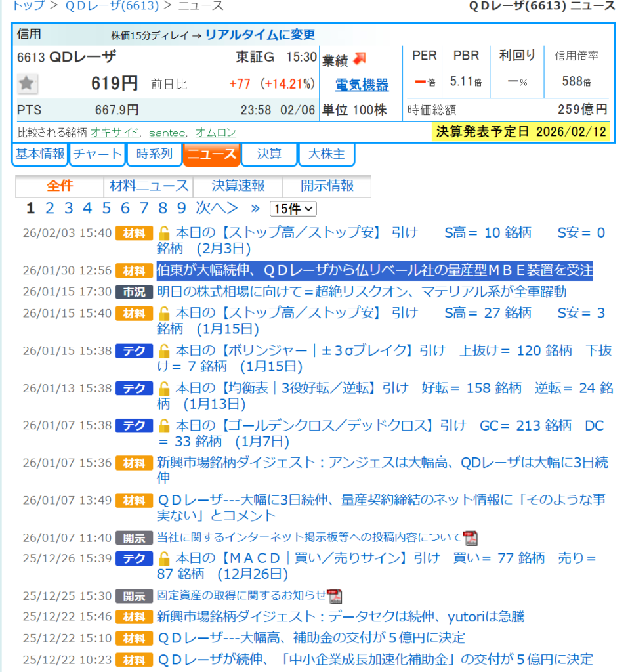Click lock icon on ゴールデンクロス article
Screen dimensions: 630x672
point(164,426)
